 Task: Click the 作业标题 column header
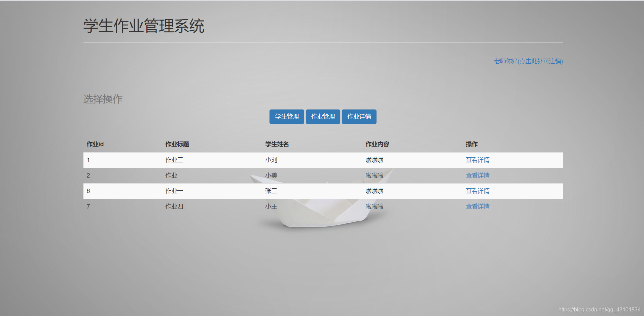177,144
